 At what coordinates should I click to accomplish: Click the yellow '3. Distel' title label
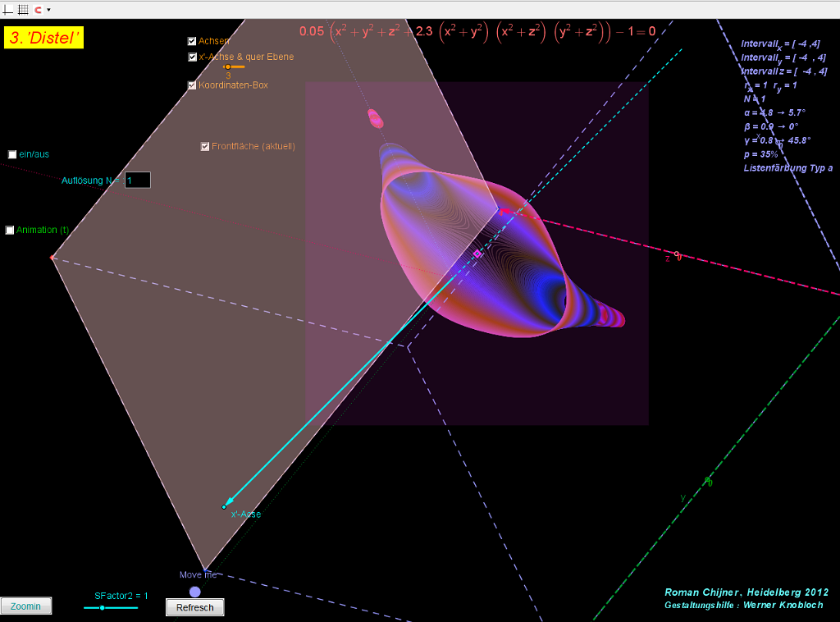[x=44, y=38]
